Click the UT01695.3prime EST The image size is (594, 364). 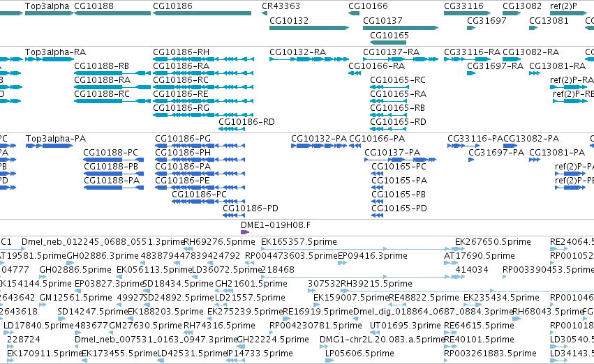pyautogui.click(x=374, y=333)
